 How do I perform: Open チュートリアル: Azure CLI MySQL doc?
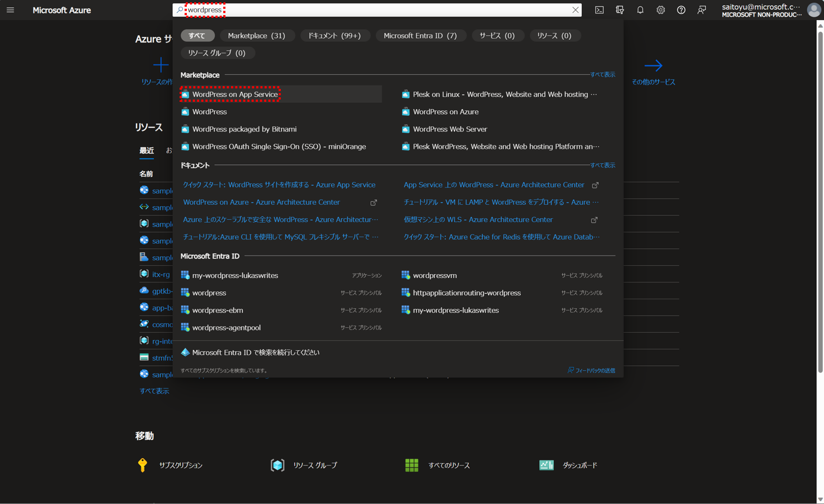coord(280,237)
